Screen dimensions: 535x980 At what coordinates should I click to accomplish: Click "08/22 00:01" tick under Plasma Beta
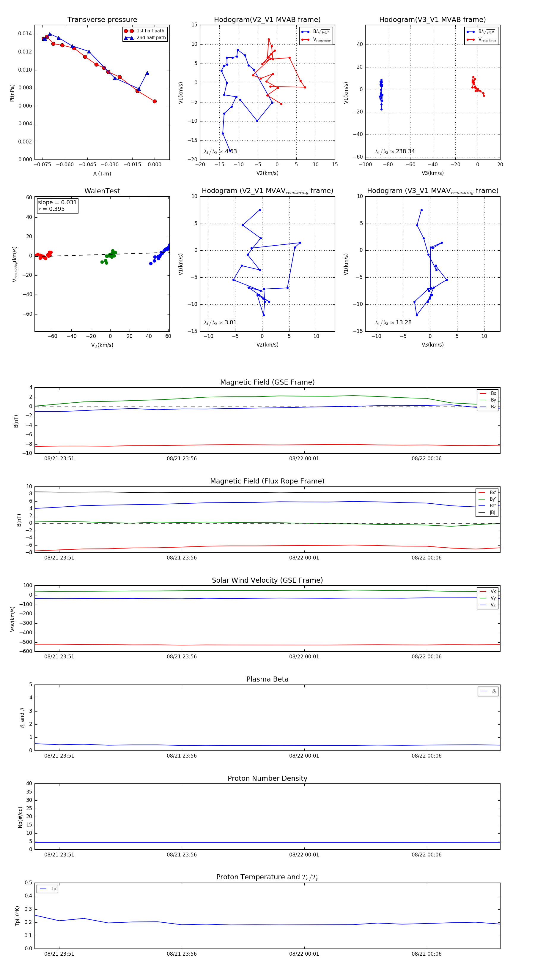click(304, 755)
